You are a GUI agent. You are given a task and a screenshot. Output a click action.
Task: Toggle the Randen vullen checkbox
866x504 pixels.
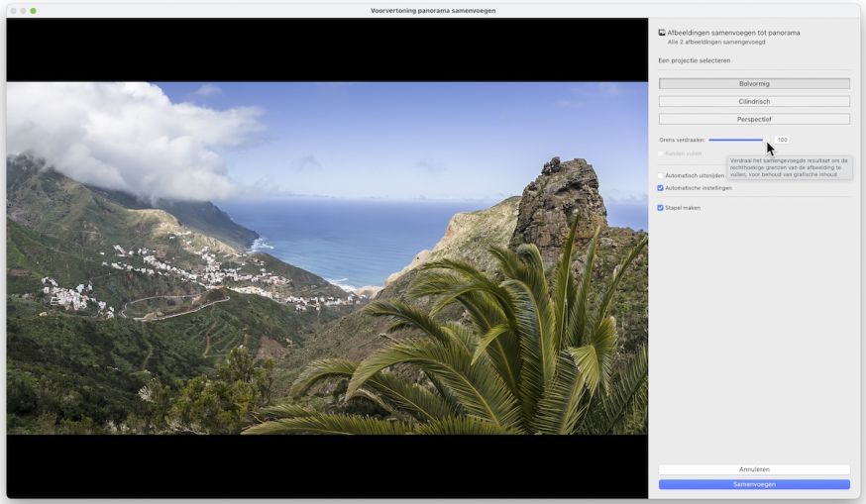click(661, 153)
